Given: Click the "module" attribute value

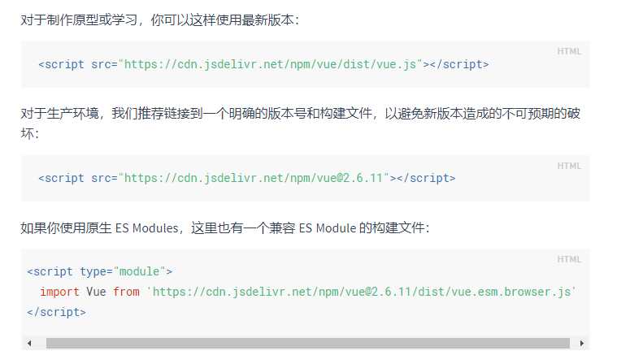Looking at the screenshot, I should click(x=139, y=271).
